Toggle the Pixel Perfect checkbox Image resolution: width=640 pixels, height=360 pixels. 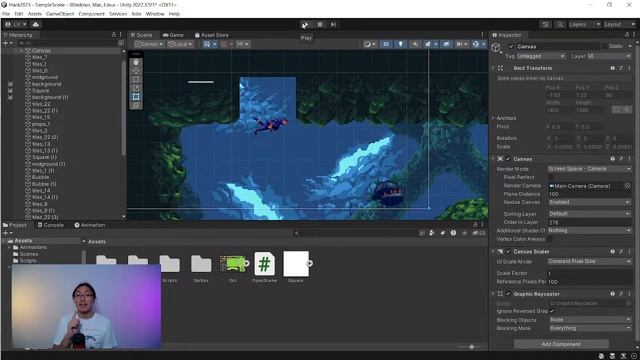point(551,177)
